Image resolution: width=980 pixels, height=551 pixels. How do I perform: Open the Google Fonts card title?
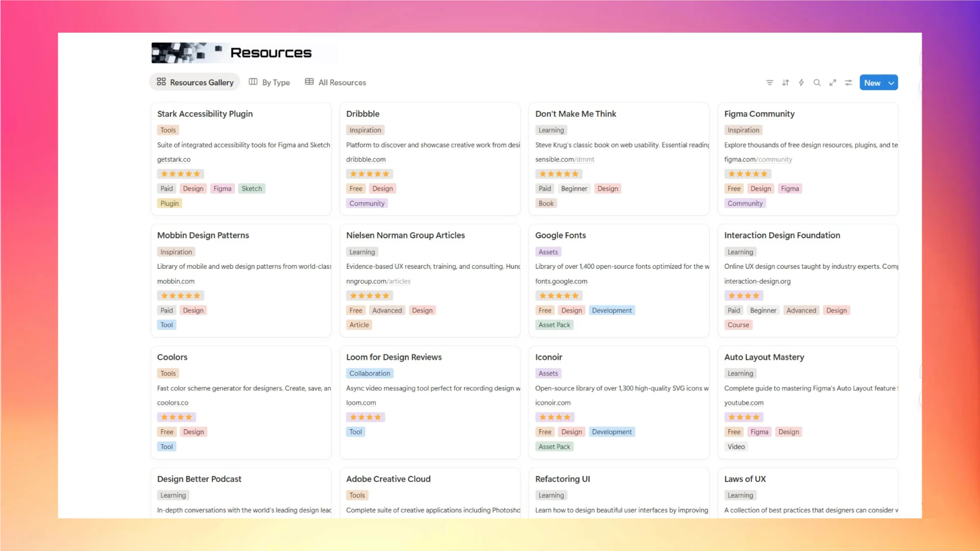click(x=560, y=235)
